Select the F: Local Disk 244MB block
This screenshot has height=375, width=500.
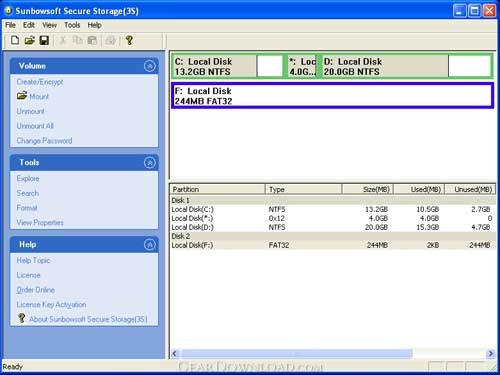click(x=332, y=96)
